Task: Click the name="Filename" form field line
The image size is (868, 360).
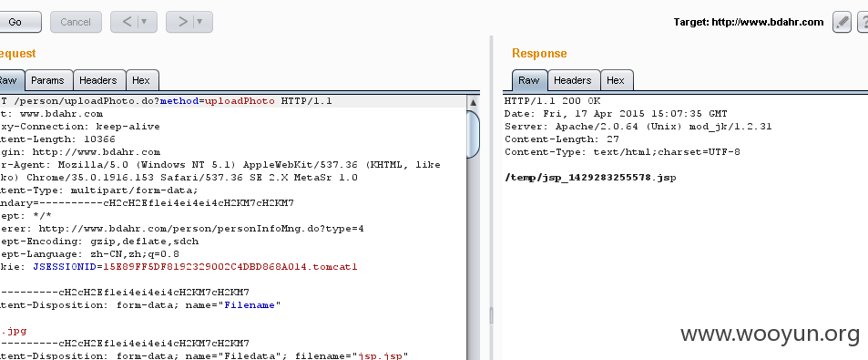Action: (x=140, y=305)
